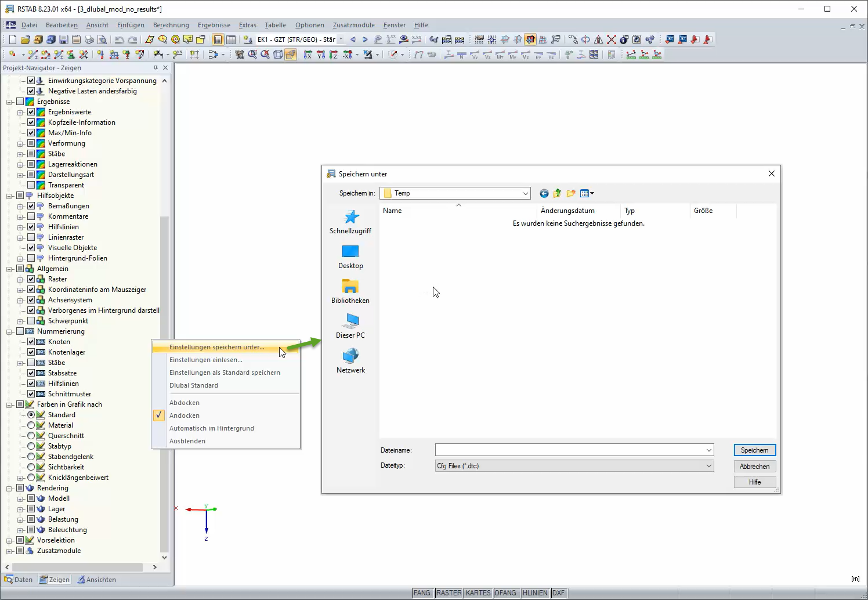Open the Dieser PC location
Screen dimensions: 868x600
click(350, 326)
